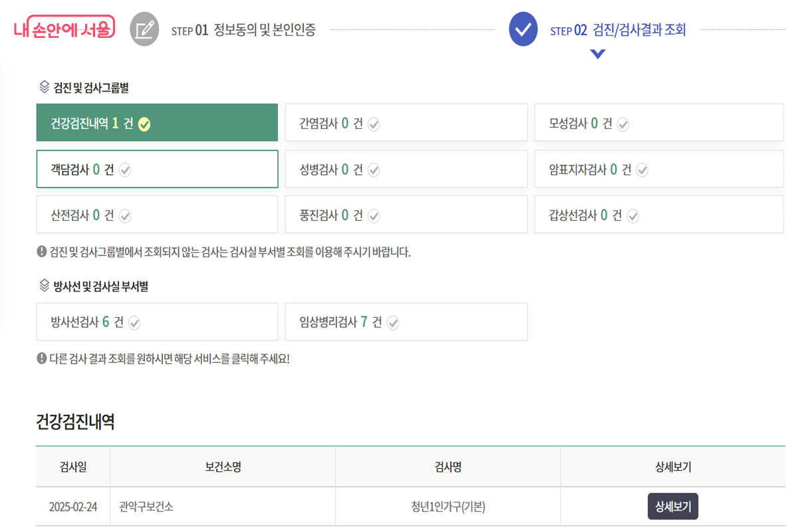Switch to the 임상병리검사 category
This screenshot has width=798, height=532.
[406, 322]
